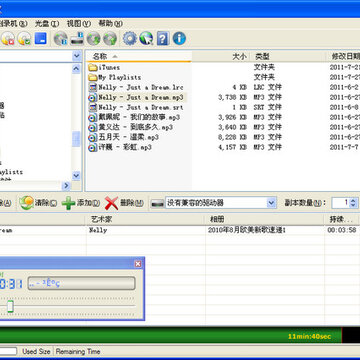Click the 黄义达 mp3 file icon
Screen dimensions: 360x360
pos(92,127)
